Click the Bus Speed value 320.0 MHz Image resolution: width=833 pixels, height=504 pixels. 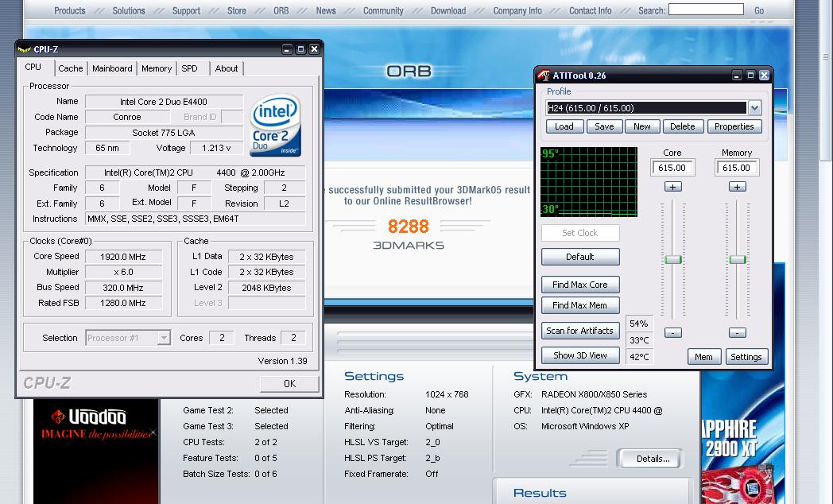tap(122, 288)
